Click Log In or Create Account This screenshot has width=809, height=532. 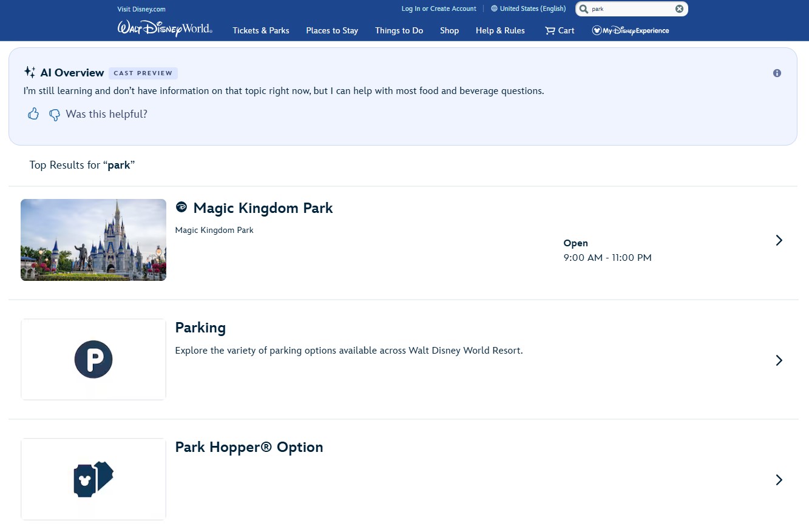pyautogui.click(x=439, y=8)
